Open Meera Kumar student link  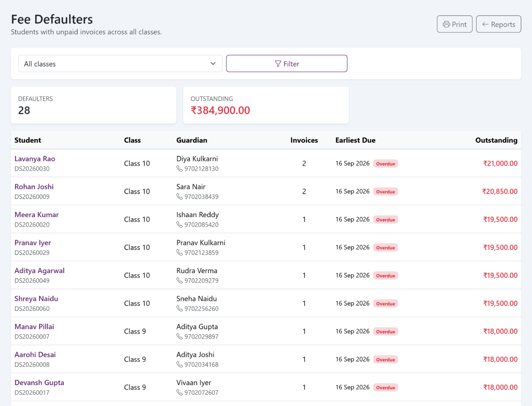point(37,215)
